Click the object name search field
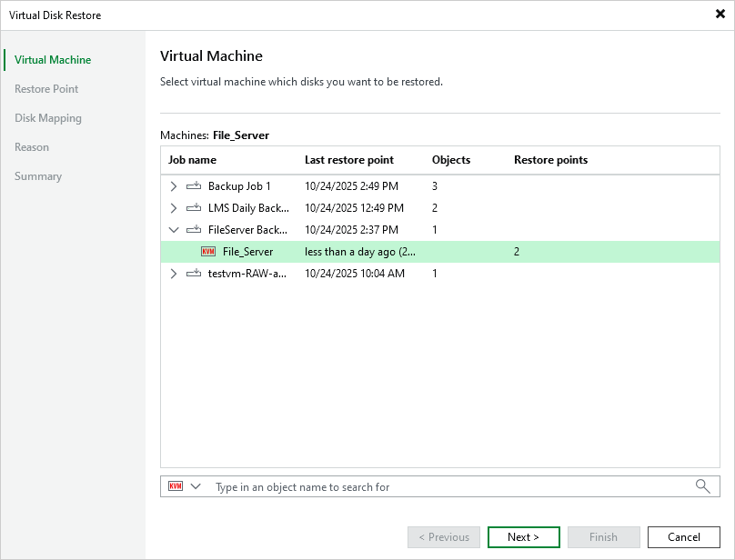The height and width of the screenshot is (560, 735). coord(409,485)
